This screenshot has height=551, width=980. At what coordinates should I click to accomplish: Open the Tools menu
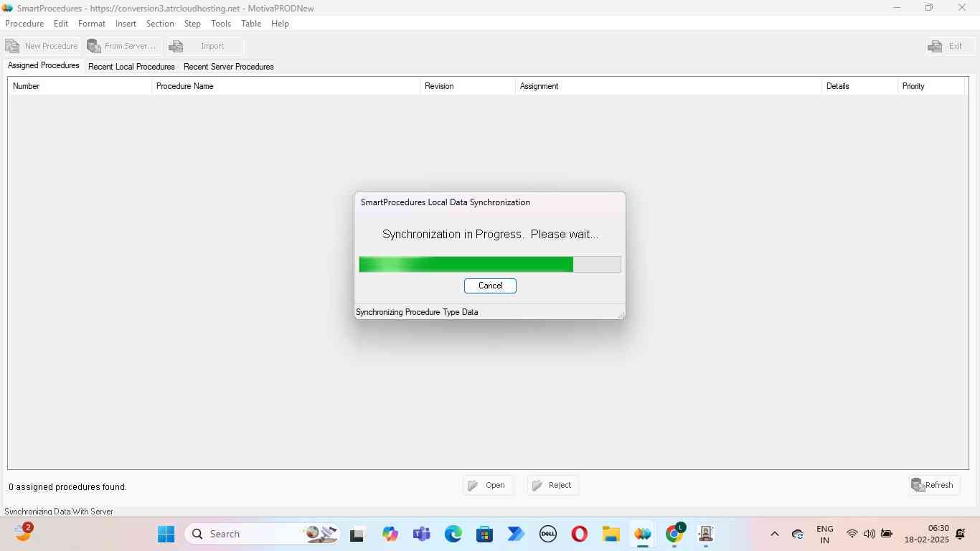221,24
